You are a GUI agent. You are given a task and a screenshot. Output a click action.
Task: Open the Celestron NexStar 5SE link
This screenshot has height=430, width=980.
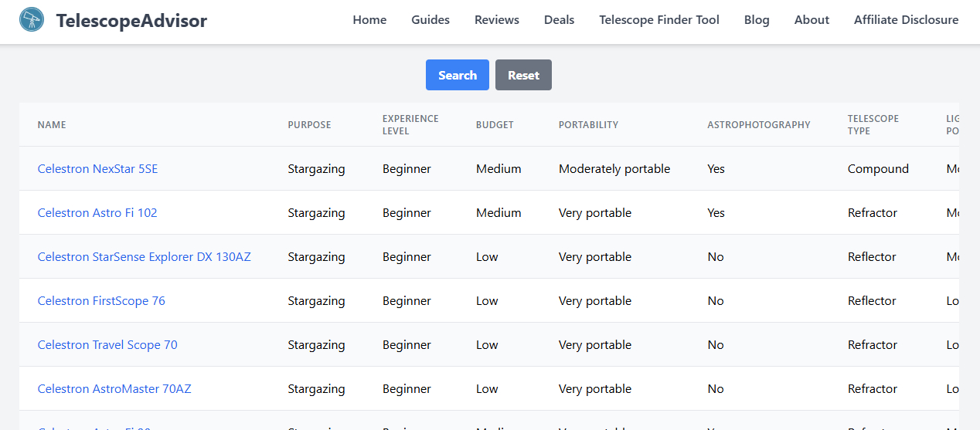tap(97, 169)
